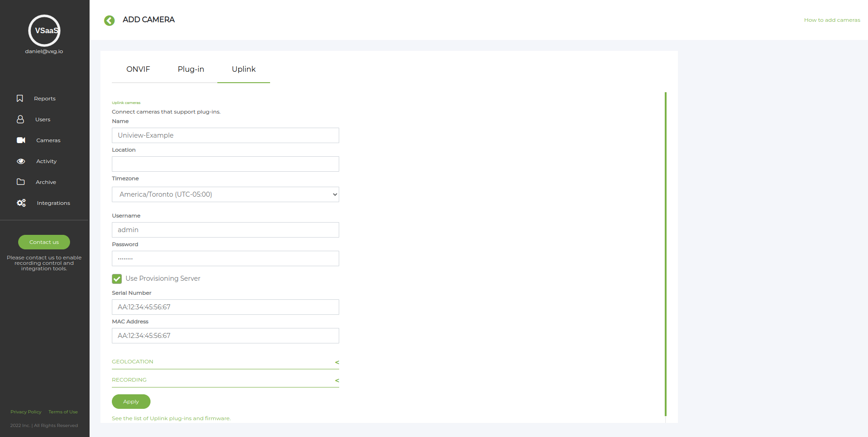This screenshot has width=868, height=437.
Task: Open the Timezone dropdown
Action: [225, 194]
